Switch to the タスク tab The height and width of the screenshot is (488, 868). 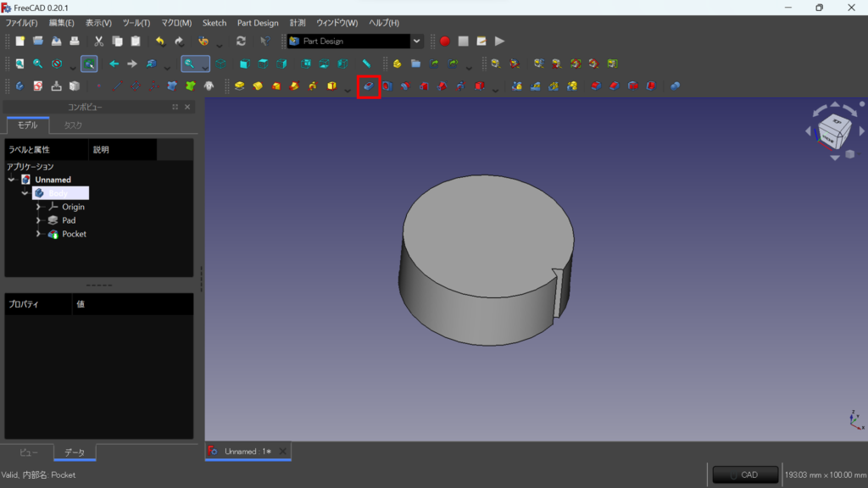click(x=73, y=125)
